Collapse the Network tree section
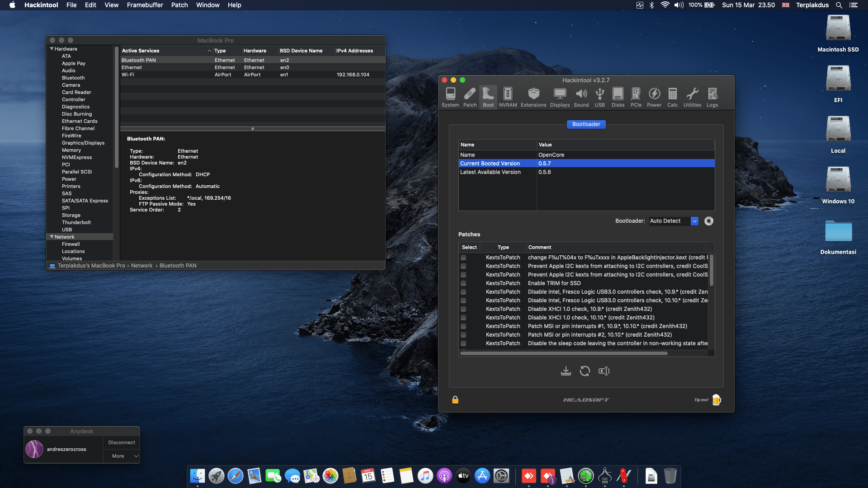 coord(52,237)
